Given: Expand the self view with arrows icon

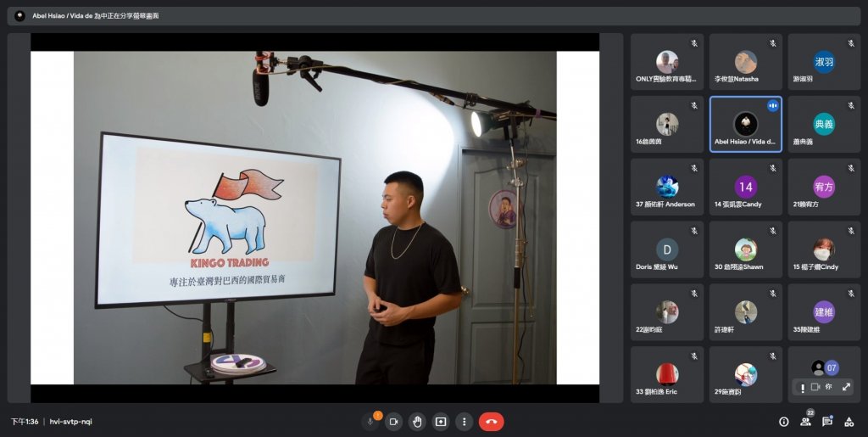Looking at the screenshot, I should click(847, 387).
